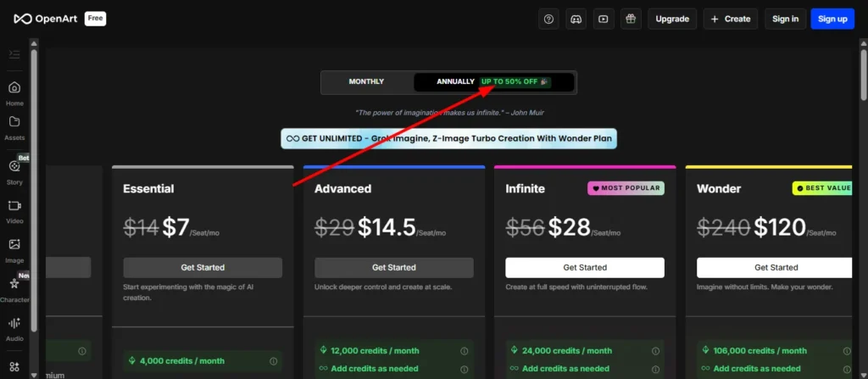Click the Advanced plan title
Screen dimensions: 868x379
point(342,189)
